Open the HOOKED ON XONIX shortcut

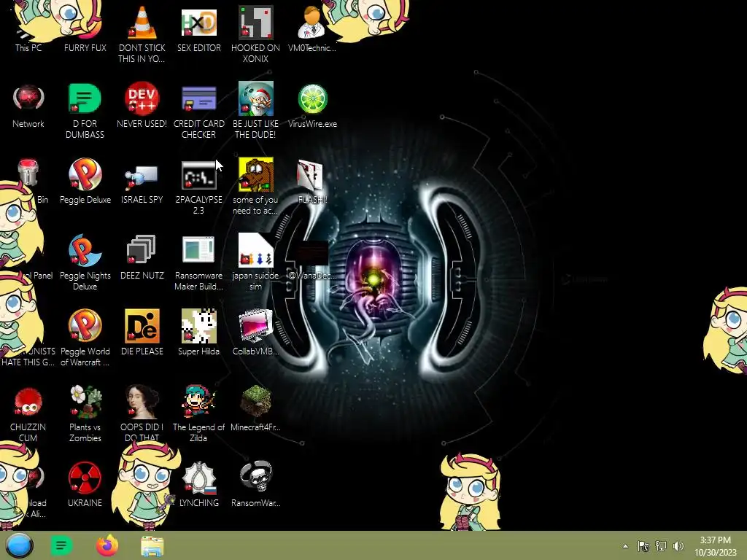tap(256, 34)
